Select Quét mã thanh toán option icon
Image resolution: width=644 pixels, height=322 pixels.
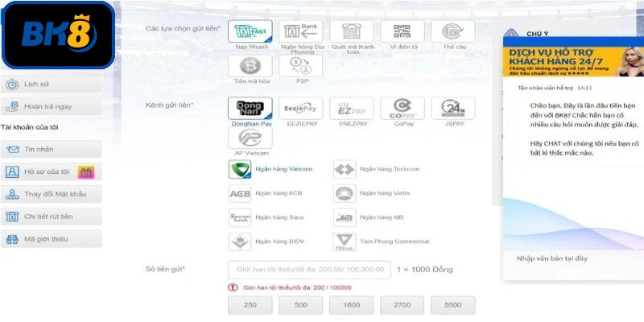[x=352, y=31]
